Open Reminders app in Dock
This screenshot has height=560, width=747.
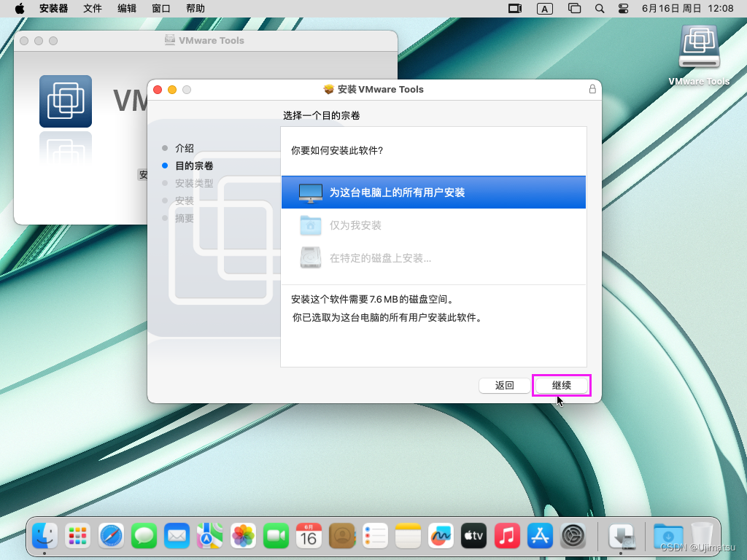coord(375,536)
